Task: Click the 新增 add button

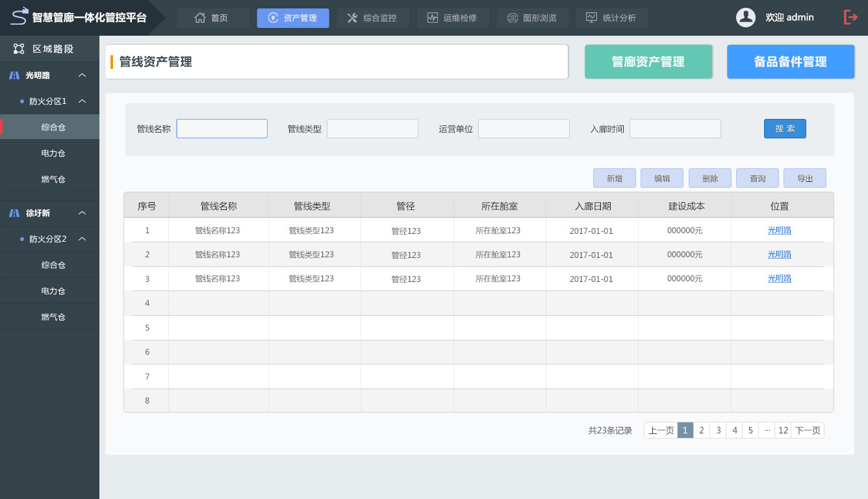Action: tap(614, 178)
